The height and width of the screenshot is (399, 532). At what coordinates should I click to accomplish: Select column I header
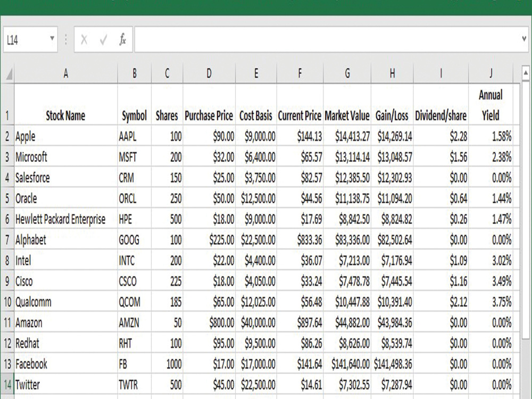pos(440,73)
